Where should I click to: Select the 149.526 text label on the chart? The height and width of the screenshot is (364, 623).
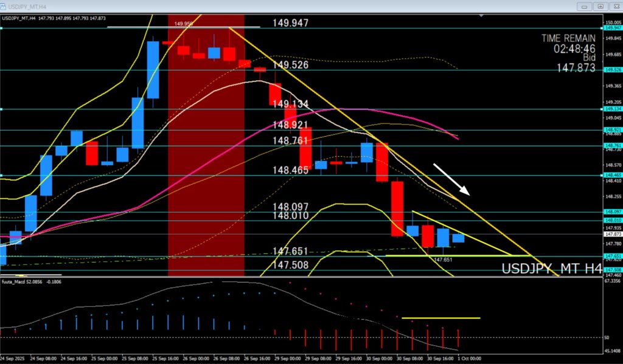[290, 65]
